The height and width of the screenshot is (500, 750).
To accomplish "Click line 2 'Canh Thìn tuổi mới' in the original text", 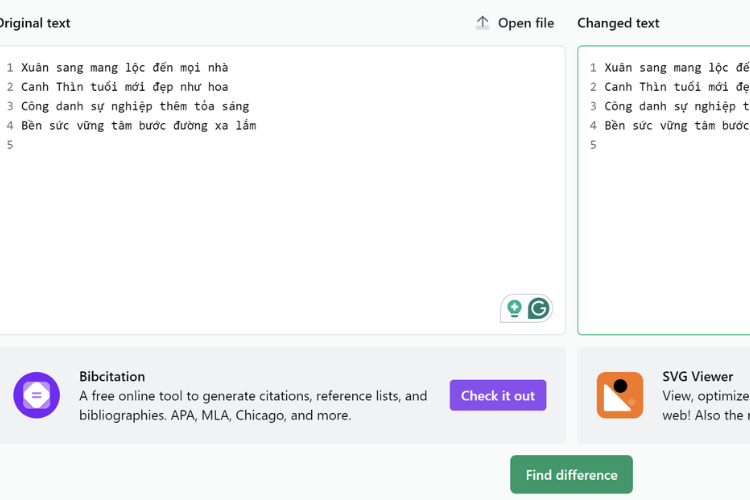I will coord(124,87).
